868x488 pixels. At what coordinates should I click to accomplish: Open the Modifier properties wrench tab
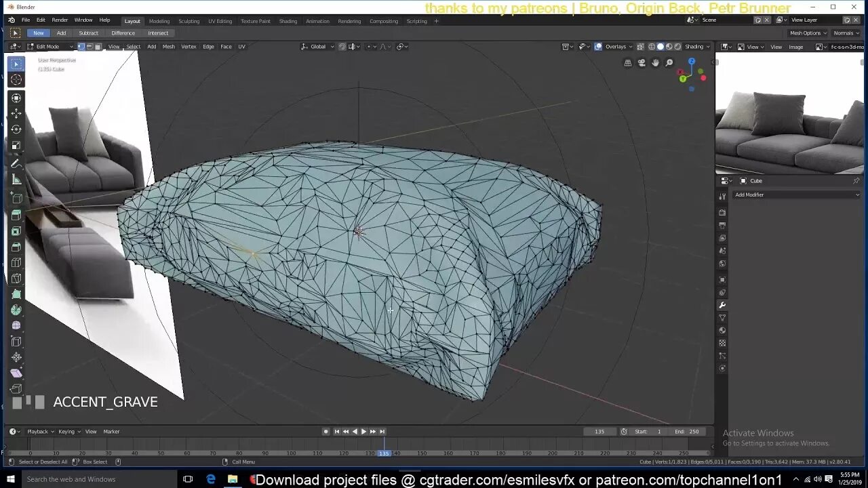[722, 305]
